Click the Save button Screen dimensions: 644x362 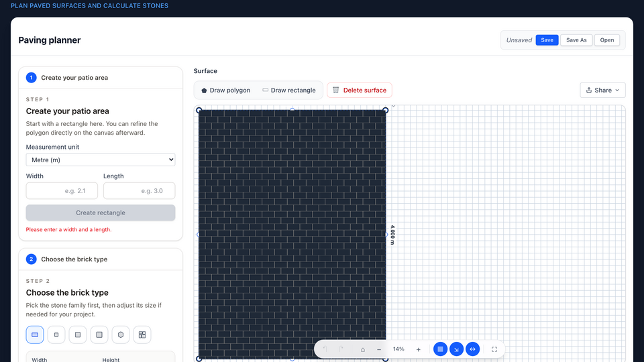click(547, 40)
